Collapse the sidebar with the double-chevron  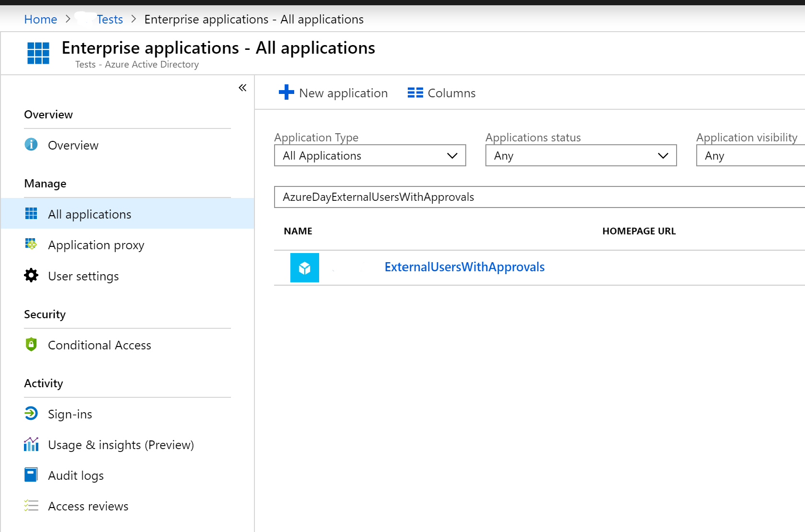(x=242, y=87)
